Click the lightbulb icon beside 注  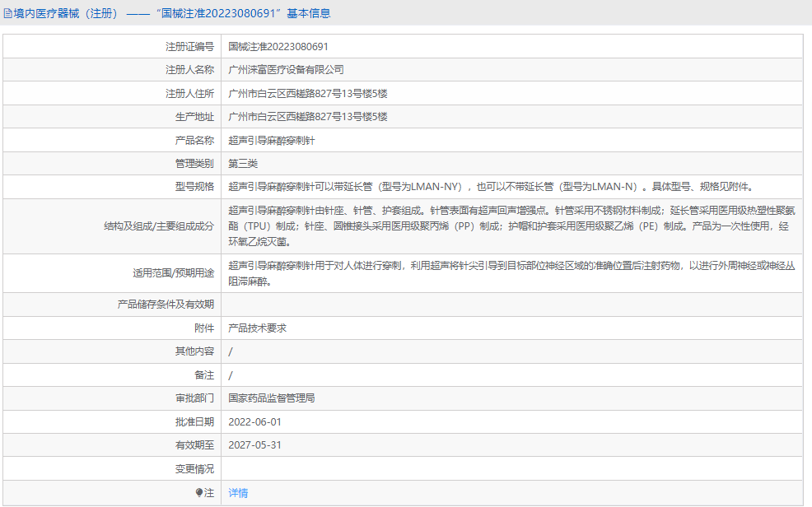point(198,492)
